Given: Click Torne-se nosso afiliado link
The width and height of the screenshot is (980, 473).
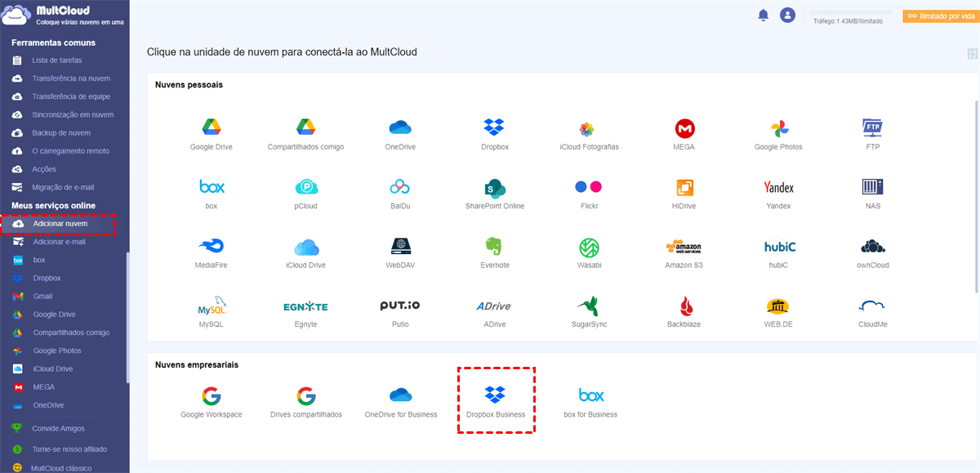Looking at the screenshot, I should click(69, 448).
